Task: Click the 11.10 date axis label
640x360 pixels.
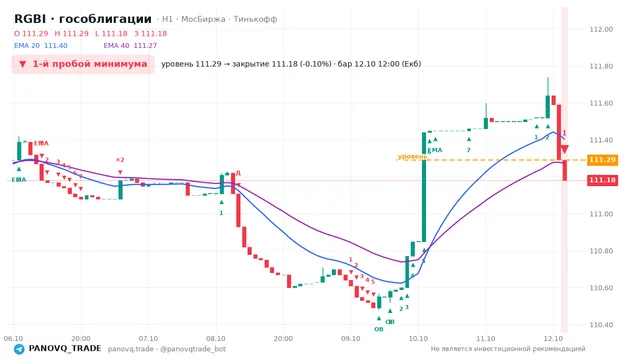Action: [486, 339]
